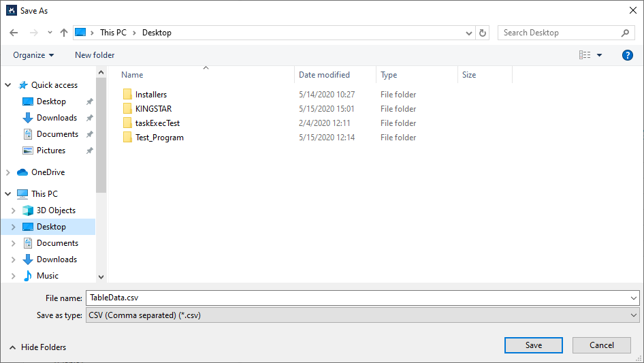The width and height of the screenshot is (644, 363).
Task: Click New folder in toolbar
Action: pyautogui.click(x=95, y=55)
